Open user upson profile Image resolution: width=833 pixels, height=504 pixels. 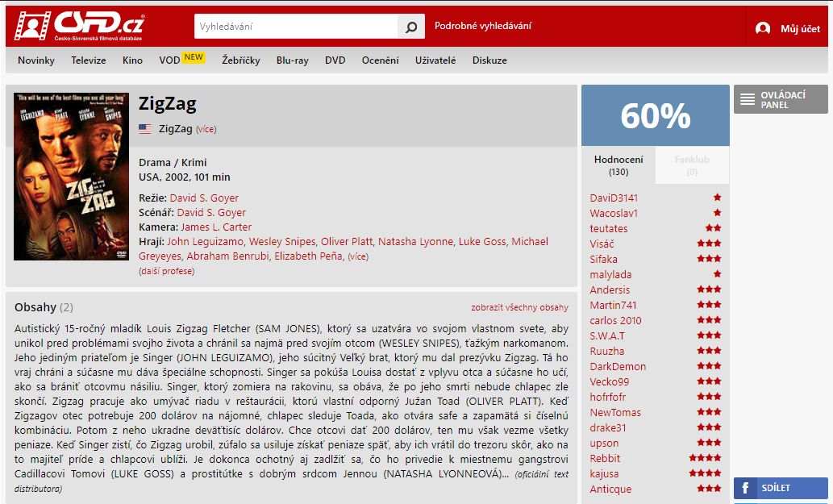(604, 443)
